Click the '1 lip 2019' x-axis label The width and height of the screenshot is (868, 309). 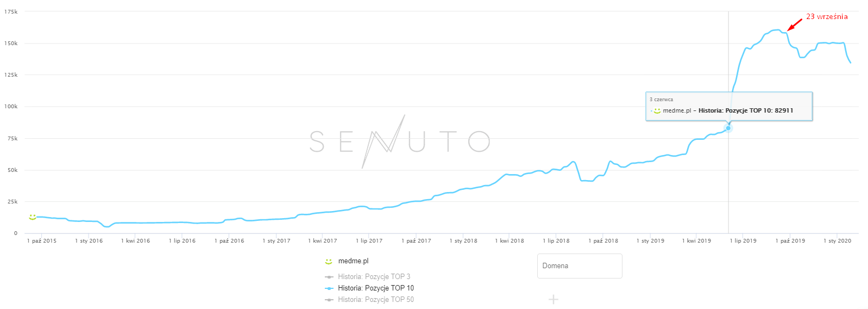743,240
